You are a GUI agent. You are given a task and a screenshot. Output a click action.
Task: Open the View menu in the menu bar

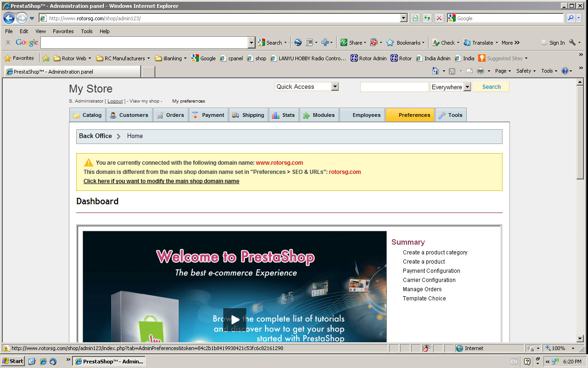pyautogui.click(x=40, y=31)
